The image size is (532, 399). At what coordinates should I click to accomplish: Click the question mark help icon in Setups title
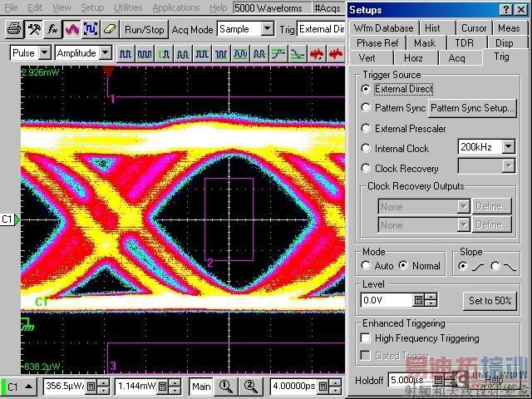click(506, 10)
